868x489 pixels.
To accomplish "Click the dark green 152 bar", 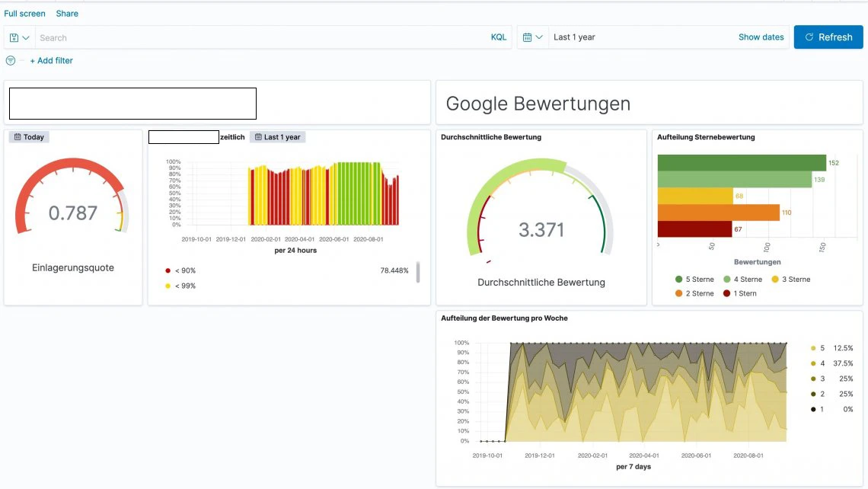I will click(x=742, y=163).
